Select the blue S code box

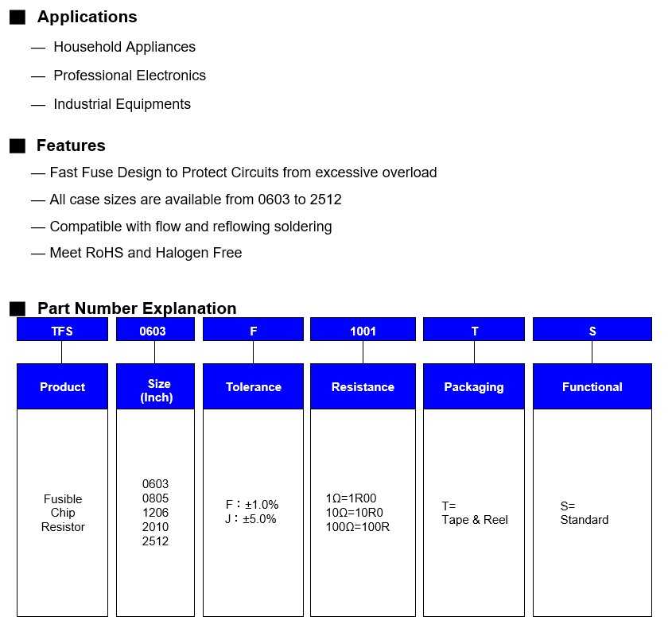[x=592, y=330]
